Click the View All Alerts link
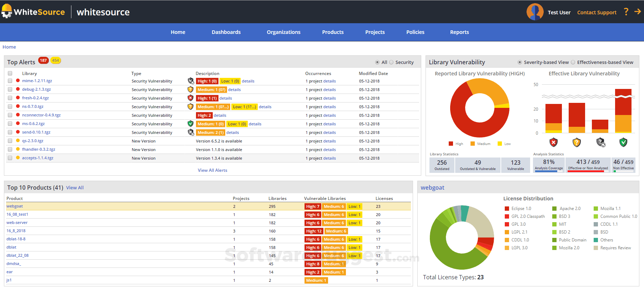644x290 pixels. 212,170
